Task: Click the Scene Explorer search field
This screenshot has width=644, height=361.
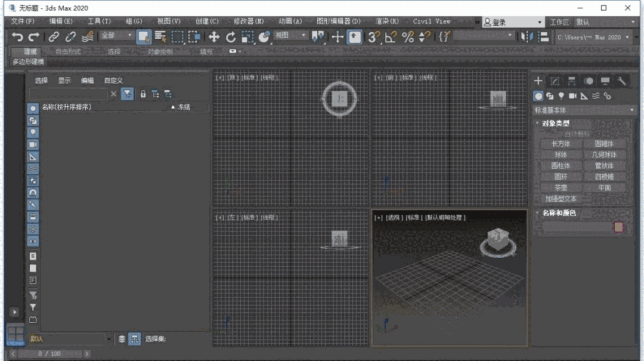Action: pos(68,94)
